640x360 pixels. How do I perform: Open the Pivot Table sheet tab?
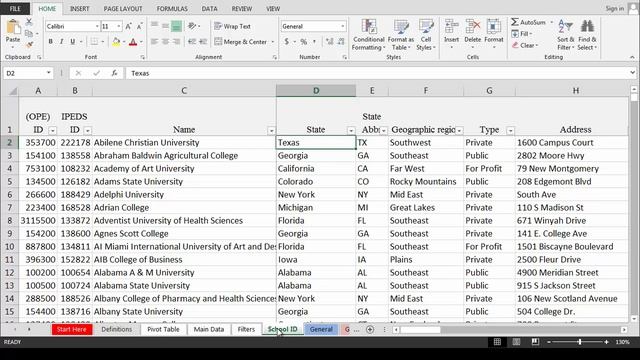(163, 329)
